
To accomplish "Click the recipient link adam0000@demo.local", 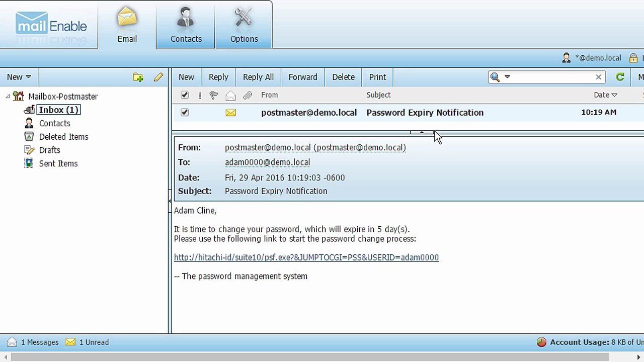I will 267,162.
